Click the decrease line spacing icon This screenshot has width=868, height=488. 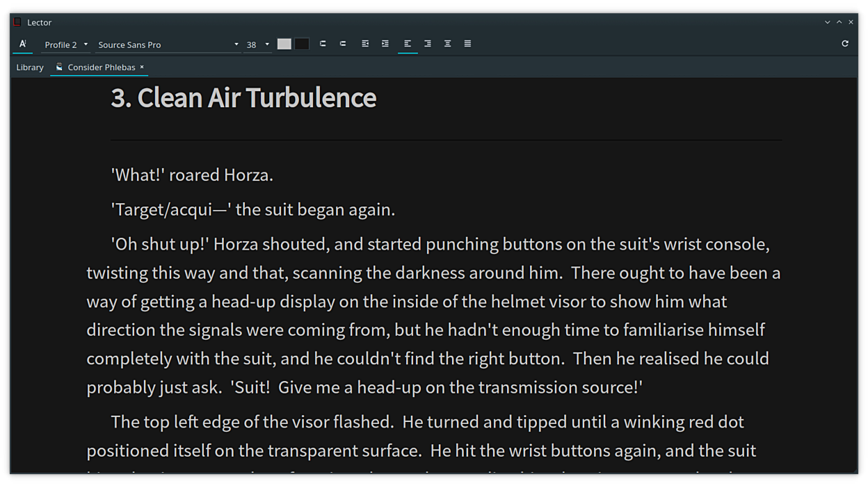click(343, 44)
